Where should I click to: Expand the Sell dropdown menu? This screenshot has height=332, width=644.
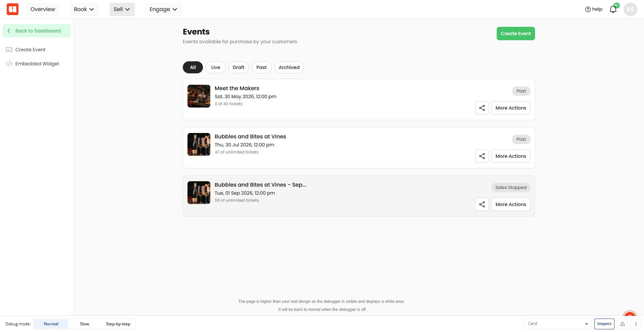click(x=122, y=9)
